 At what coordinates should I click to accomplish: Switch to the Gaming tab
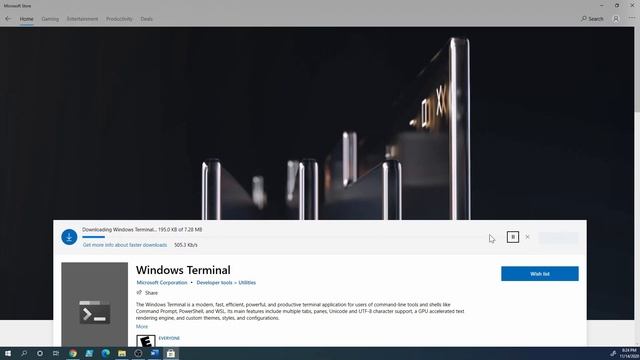[x=50, y=19]
